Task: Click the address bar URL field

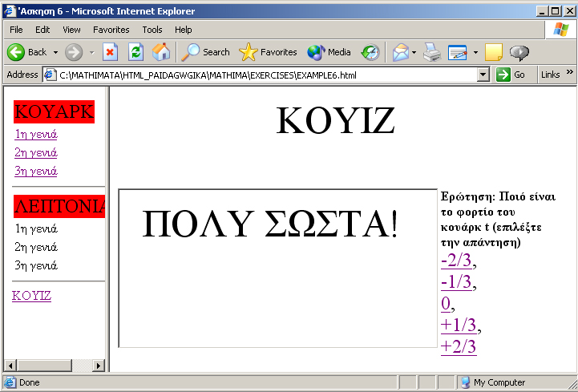Action: pyautogui.click(x=267, y=75)
